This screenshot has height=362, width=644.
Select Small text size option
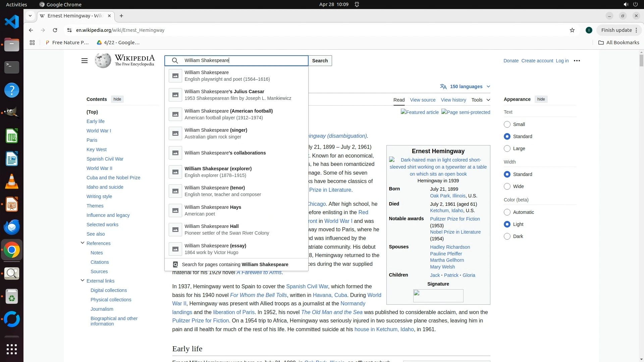click(507, 124)
